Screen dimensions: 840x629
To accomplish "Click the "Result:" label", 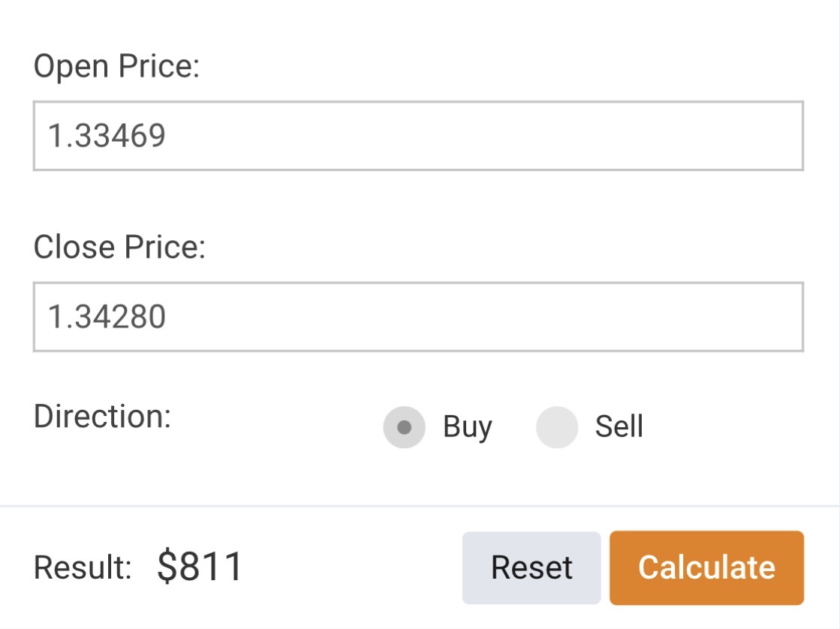I will pyautogui.click(x=83, y=567).
